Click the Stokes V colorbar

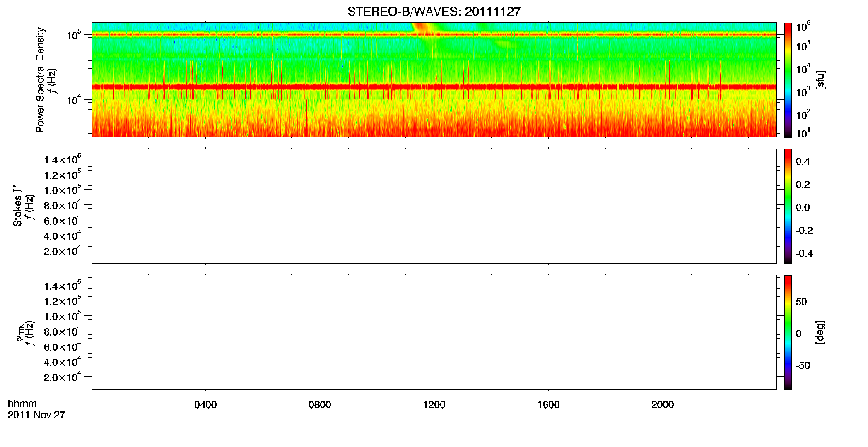click(788, 206)
